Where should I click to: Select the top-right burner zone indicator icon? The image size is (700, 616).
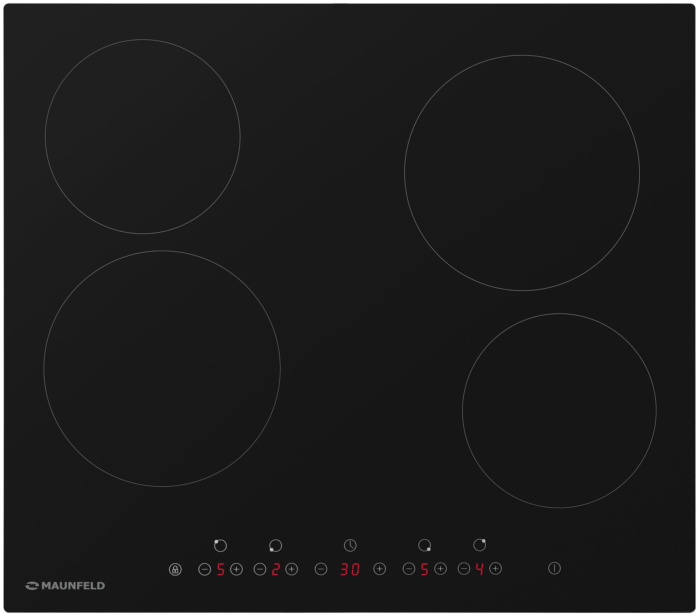479,545
